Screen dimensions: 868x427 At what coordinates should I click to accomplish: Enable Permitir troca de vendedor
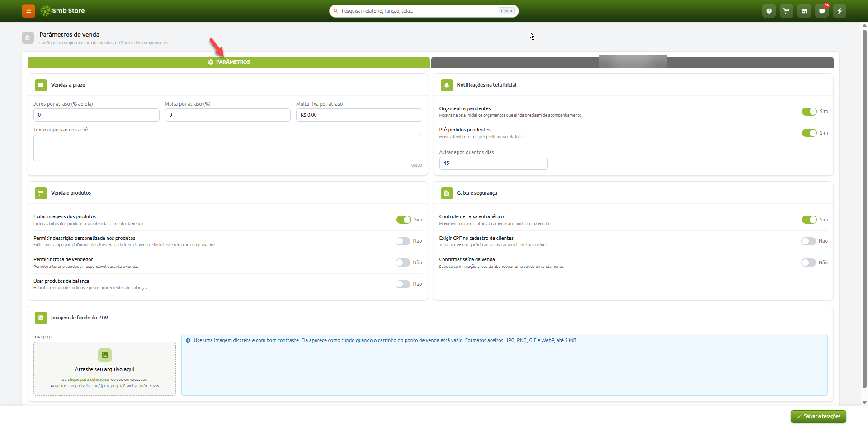pos(403,263)
